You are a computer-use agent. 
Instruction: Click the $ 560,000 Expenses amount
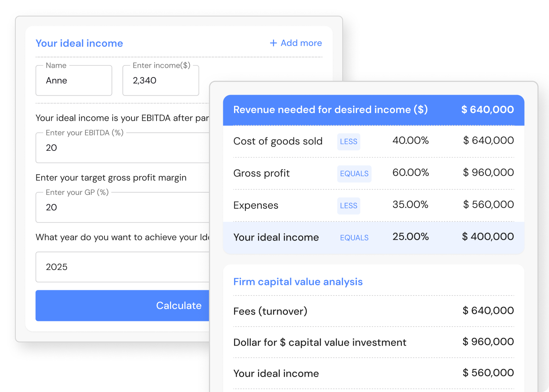point(488,205)
